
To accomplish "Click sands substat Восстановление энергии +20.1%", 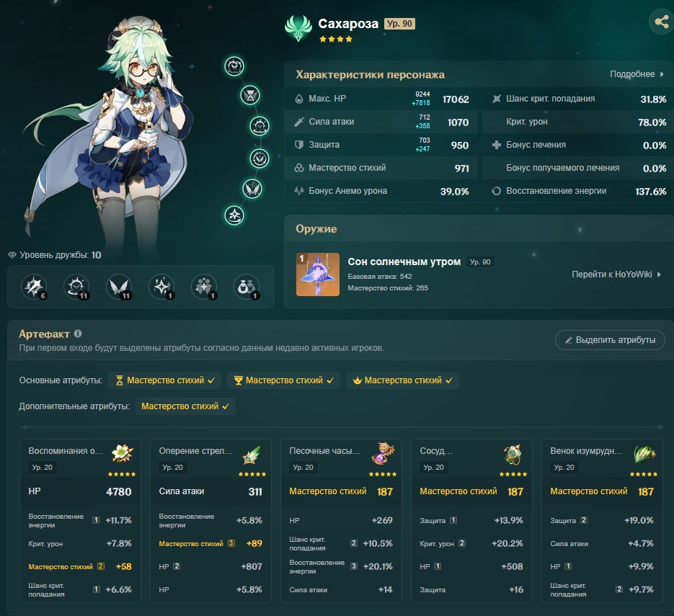I will coord(341,566).
